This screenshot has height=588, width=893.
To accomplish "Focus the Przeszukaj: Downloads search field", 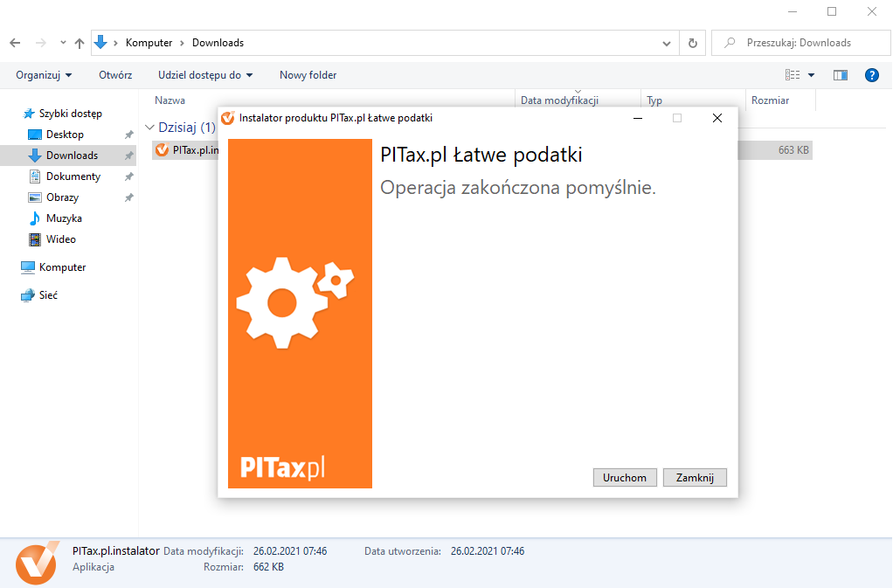I will pos(801,43).
